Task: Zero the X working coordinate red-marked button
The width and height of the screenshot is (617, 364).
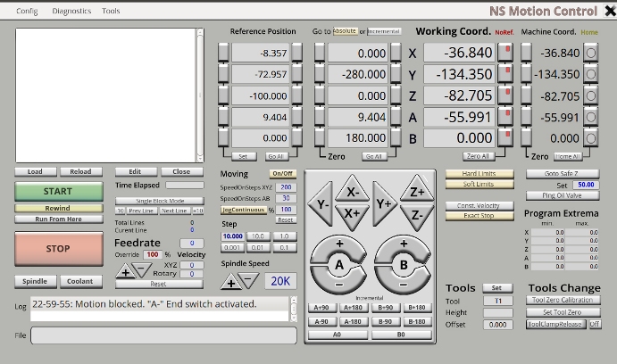Action: (x=505, y=53)
